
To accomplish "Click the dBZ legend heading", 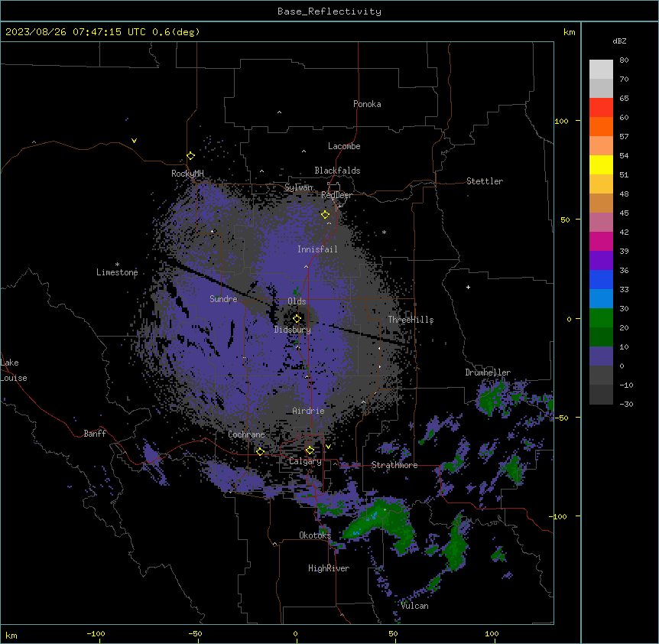I will point(619,41).
